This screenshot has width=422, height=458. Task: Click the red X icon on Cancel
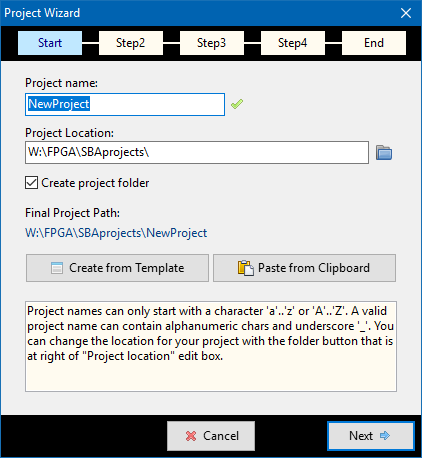click(x=191, y=436)
